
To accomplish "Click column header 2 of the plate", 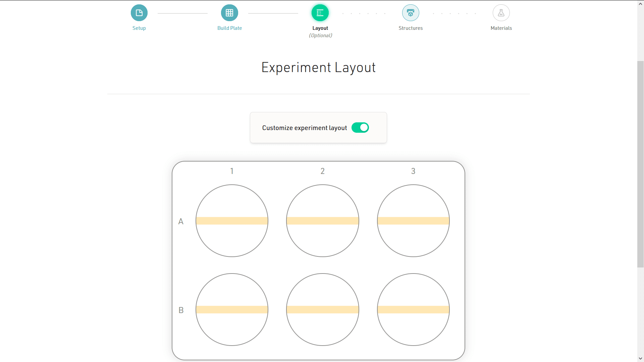I will 322,171.
